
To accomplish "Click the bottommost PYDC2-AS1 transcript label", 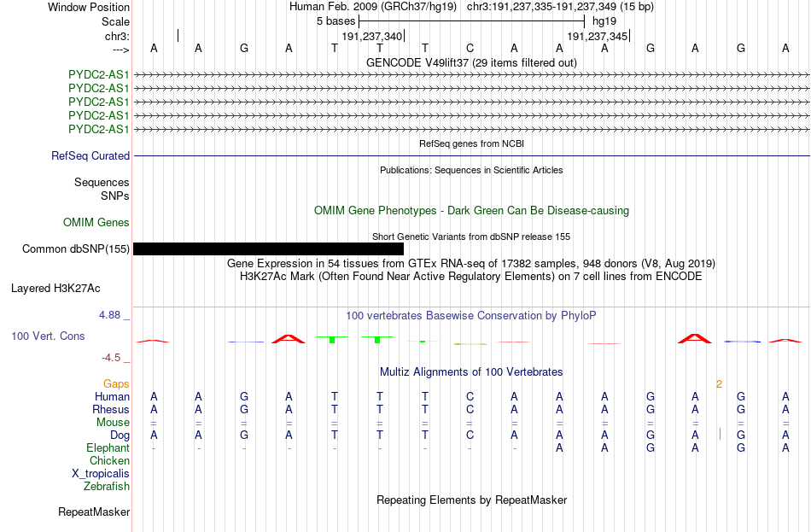I will click(98, 130).
